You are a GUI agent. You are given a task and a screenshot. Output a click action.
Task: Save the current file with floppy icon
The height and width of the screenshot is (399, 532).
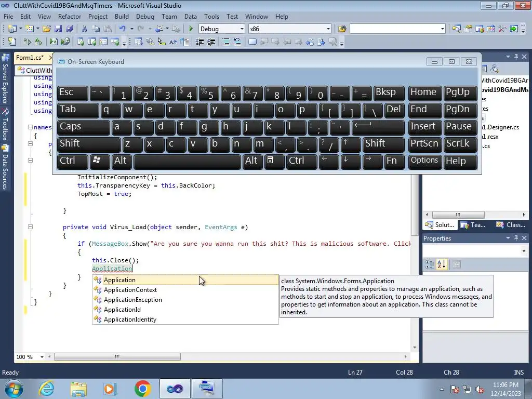58,29
